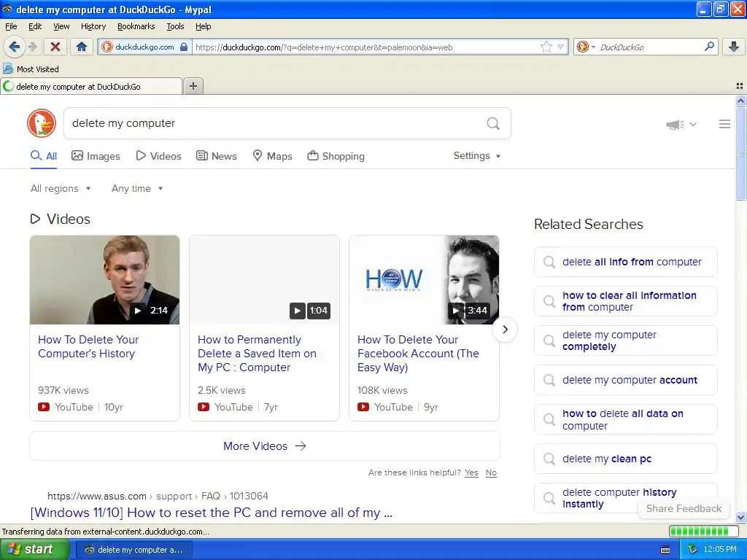The height and width of the screenshot is (560, 747).
Task: Search related: delete computer history instantly
Action: tap(625, 498)
